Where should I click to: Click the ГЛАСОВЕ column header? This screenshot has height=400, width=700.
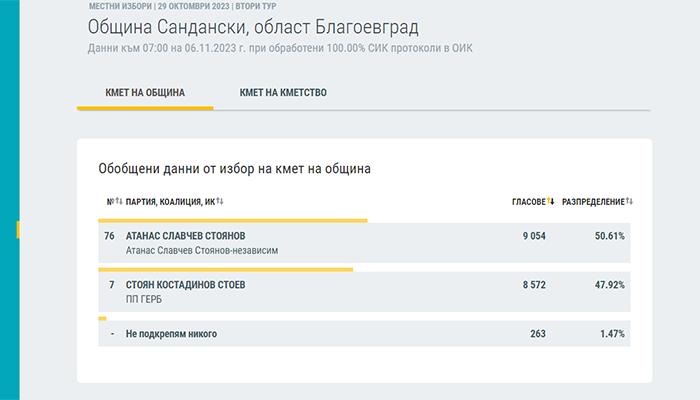(x=529, y=202)
